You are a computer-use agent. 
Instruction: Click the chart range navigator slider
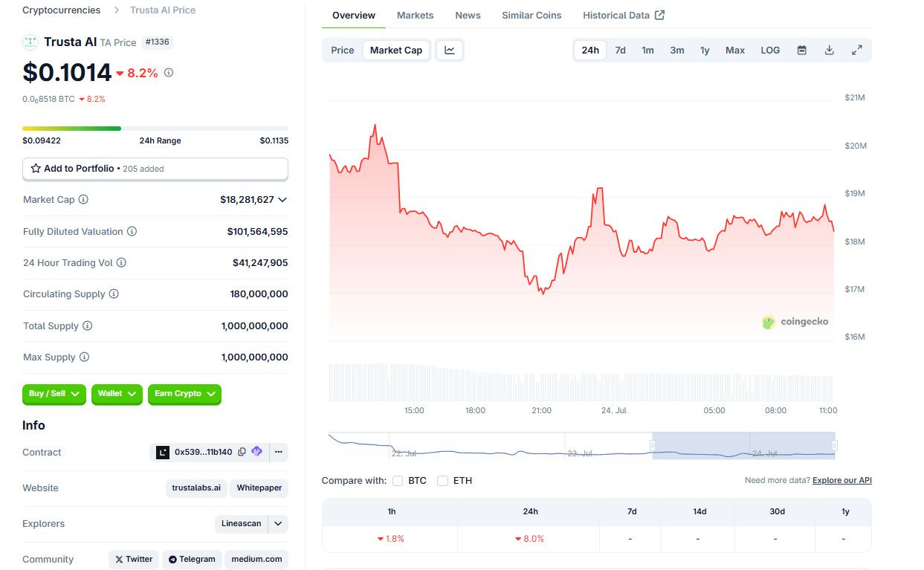pyautogui.click(x=743, y=446)
